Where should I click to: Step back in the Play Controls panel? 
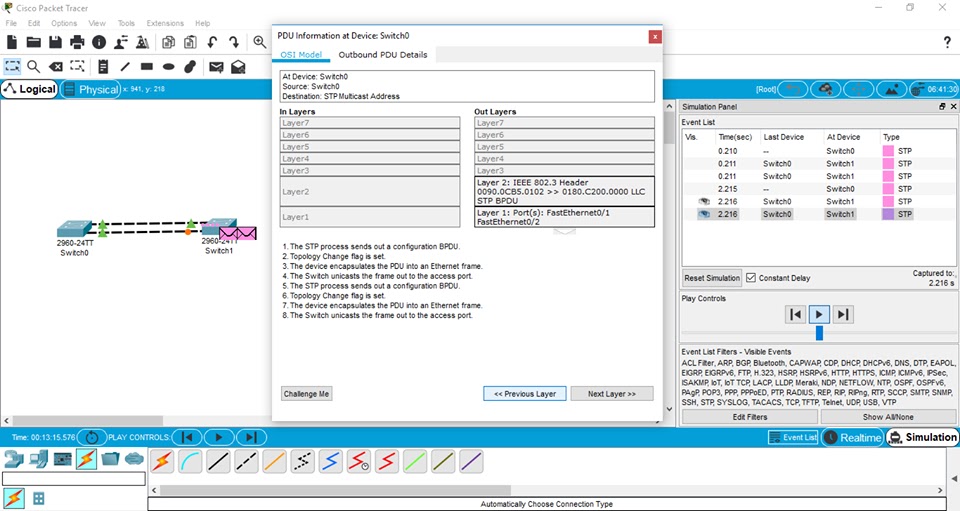point(795,315)
